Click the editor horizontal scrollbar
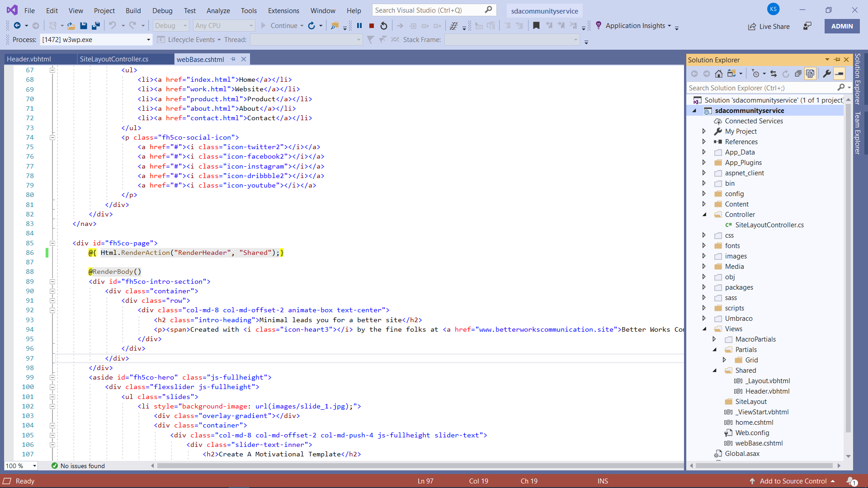 (x=420, y=466)
